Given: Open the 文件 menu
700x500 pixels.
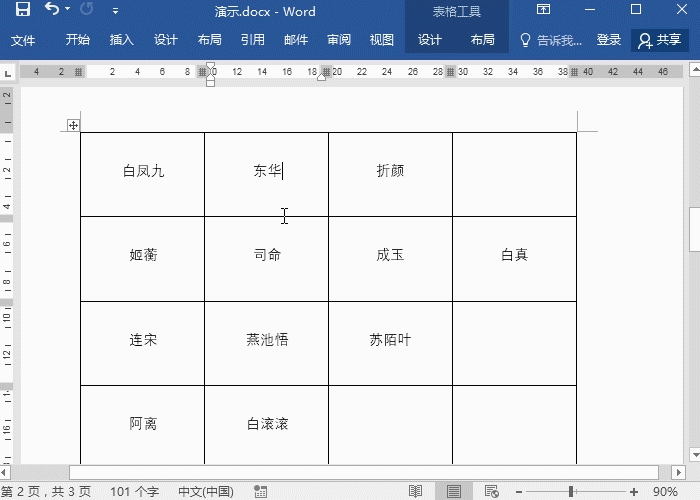Looking at the screenshot, I should click(23, 40).
